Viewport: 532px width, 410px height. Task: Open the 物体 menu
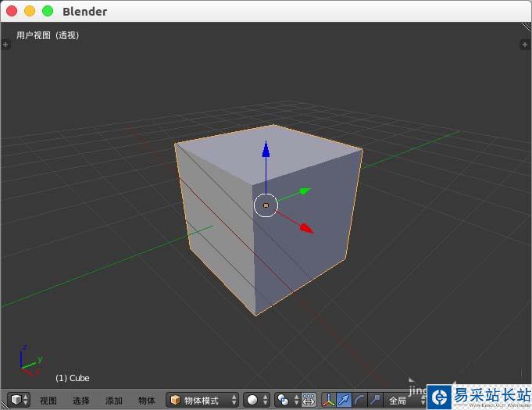(147, 401)
